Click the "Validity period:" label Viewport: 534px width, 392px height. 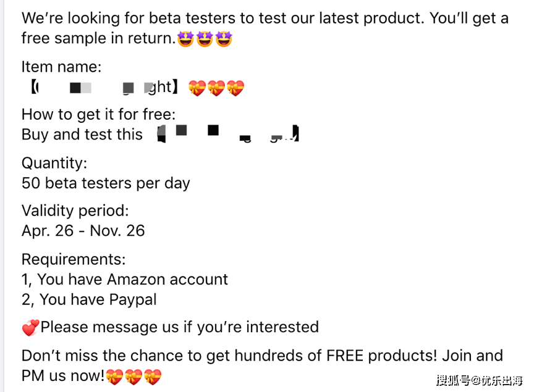tap(75, 211)
